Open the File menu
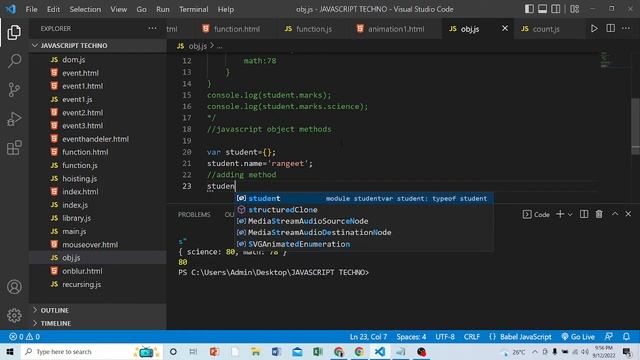Image resolution: width=640 pixels, height=360 pixels. click(31, 9)
